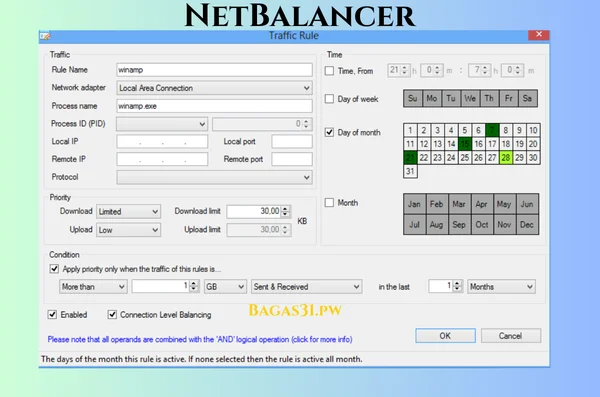Click the Cancel button
The width and height of the screenshot is (600, 397).
(510, 336)
